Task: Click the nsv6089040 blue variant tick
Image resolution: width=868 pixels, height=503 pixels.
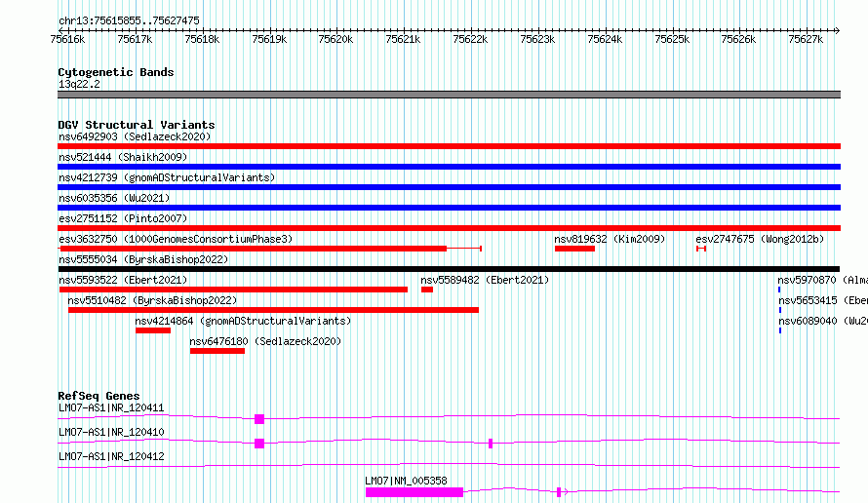Action: [780, 330]
